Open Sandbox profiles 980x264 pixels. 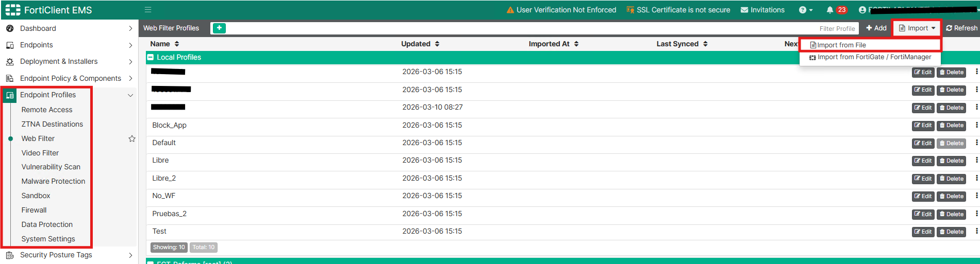(36, 196)
